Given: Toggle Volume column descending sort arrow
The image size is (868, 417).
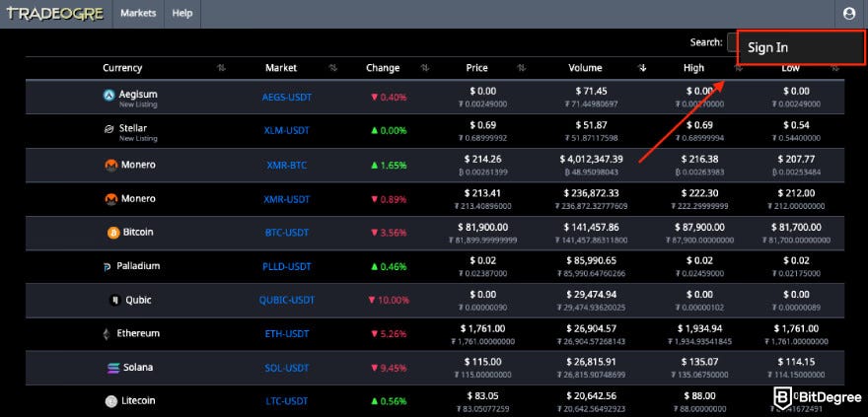Looking at the screenshot, I should [x=642, y=68].
